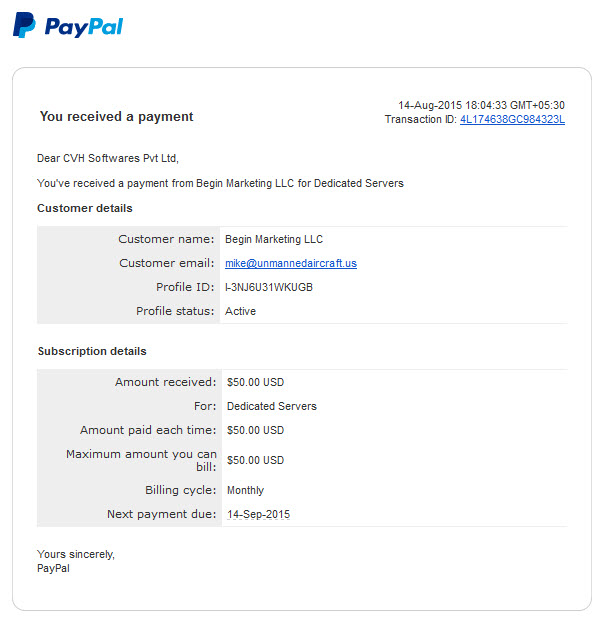Click the PayPal wordmark text logo
Image resolution: width=604 pixels, height=630 pixels.
pos(84,27)
